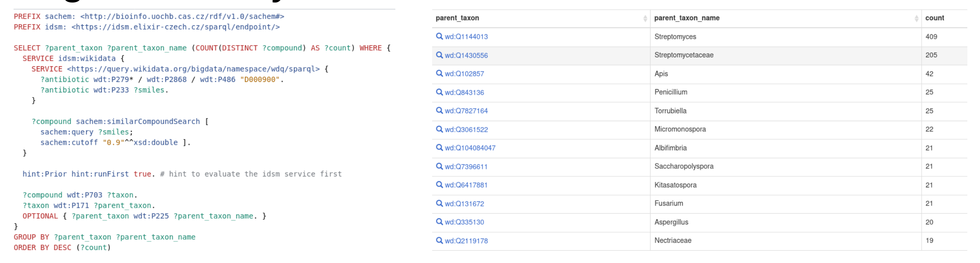Click magnifier icon beside wd:Q1430556
This screenshot has height=263, width=980.
[439, 55]
